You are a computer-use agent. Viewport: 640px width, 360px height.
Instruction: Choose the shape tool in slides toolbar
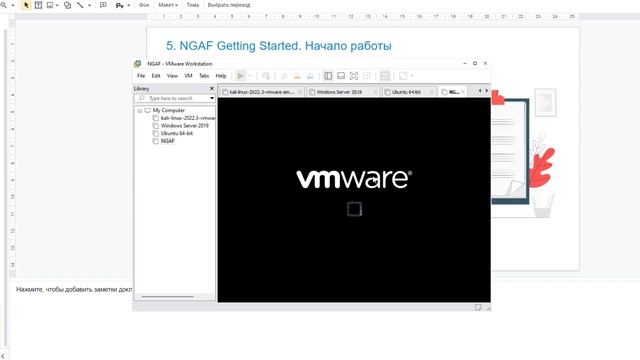(68, 5)
